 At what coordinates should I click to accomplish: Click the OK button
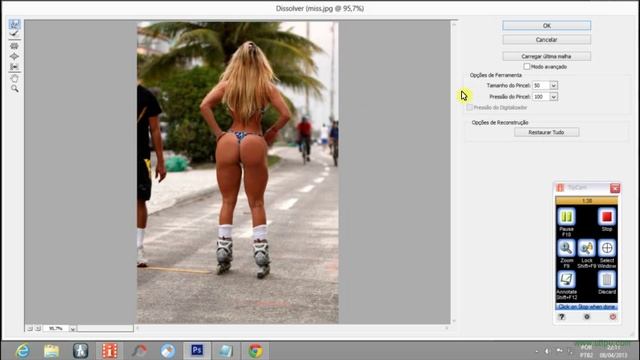547,25
